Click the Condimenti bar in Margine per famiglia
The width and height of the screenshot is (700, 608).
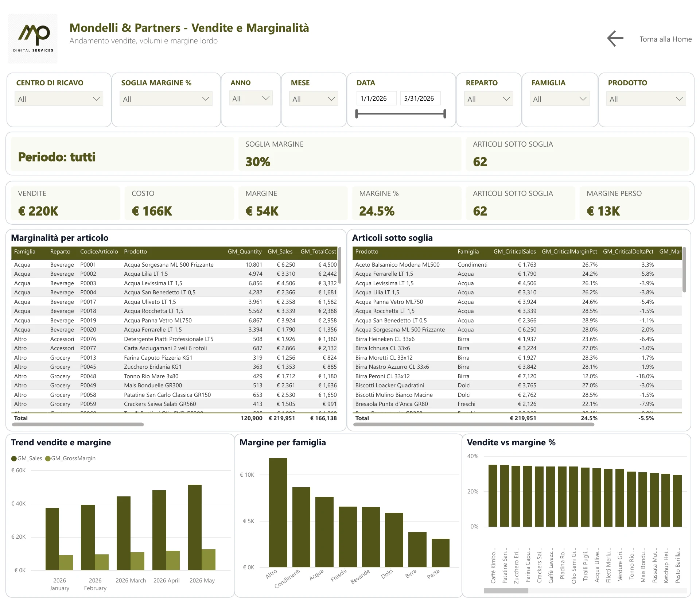pyautogui.click(x=301, y=527)
